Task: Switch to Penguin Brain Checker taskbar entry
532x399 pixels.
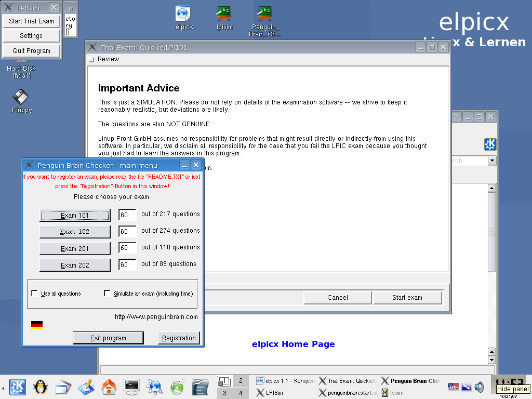Action: (411, 381)
